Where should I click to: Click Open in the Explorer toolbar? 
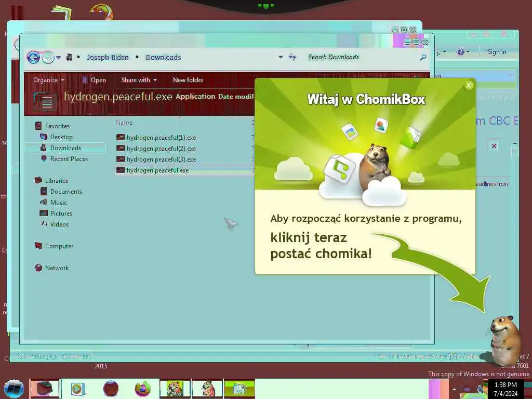pyautogui.click(x=94, y=80)
